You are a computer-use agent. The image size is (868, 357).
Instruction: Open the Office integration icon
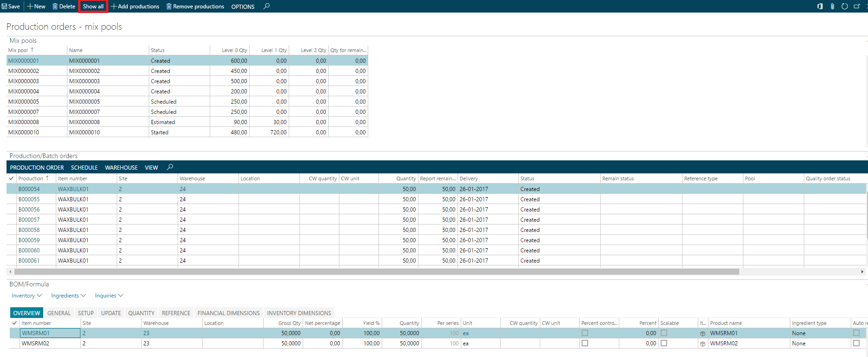click(x=820, y=7)
